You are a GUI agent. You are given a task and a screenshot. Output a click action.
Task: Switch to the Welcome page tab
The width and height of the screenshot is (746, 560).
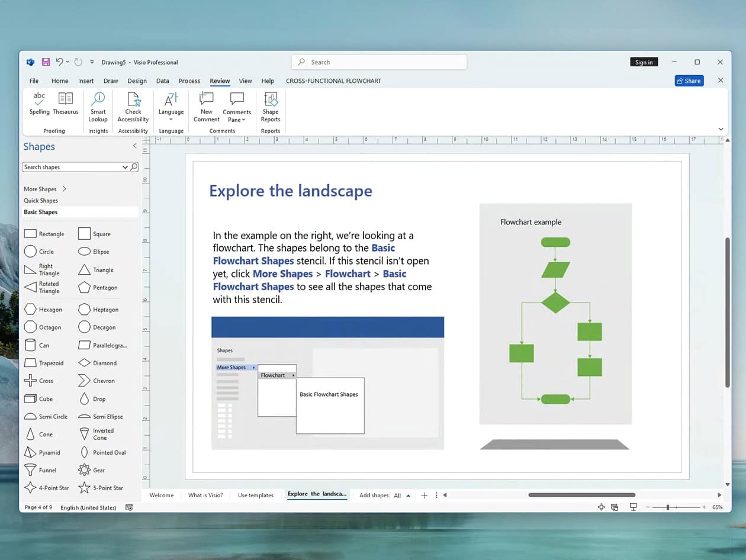(x=160, y=495)
